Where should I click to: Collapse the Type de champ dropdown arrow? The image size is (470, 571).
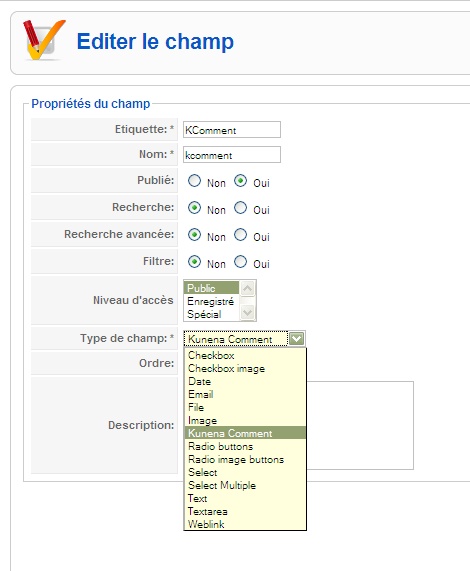click(x=297, y=339)
